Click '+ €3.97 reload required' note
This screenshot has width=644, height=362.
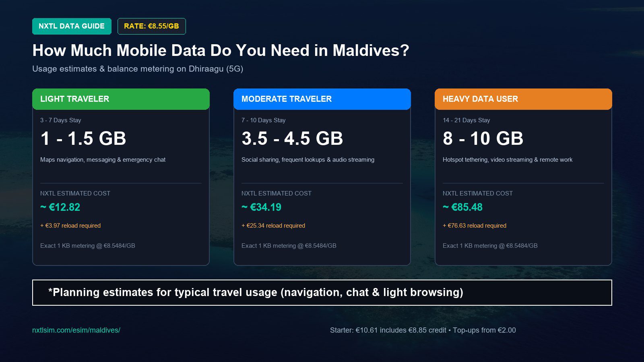click(70, 226)
